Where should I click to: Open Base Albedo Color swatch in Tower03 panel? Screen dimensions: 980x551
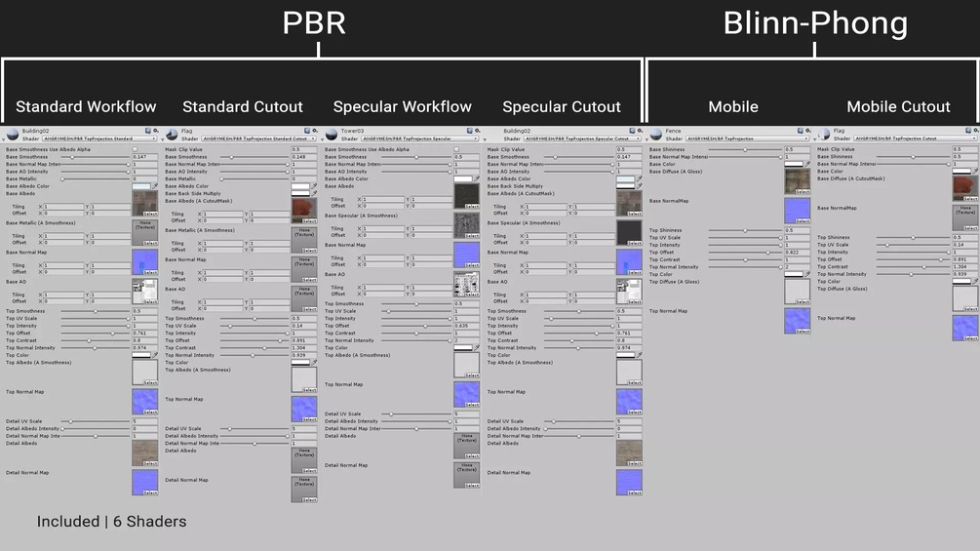[x=463, y=178]
